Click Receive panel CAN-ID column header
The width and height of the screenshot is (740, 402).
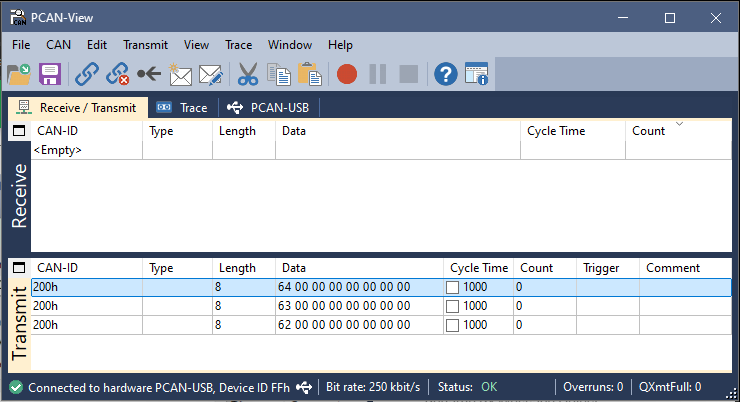click(87, 131)
